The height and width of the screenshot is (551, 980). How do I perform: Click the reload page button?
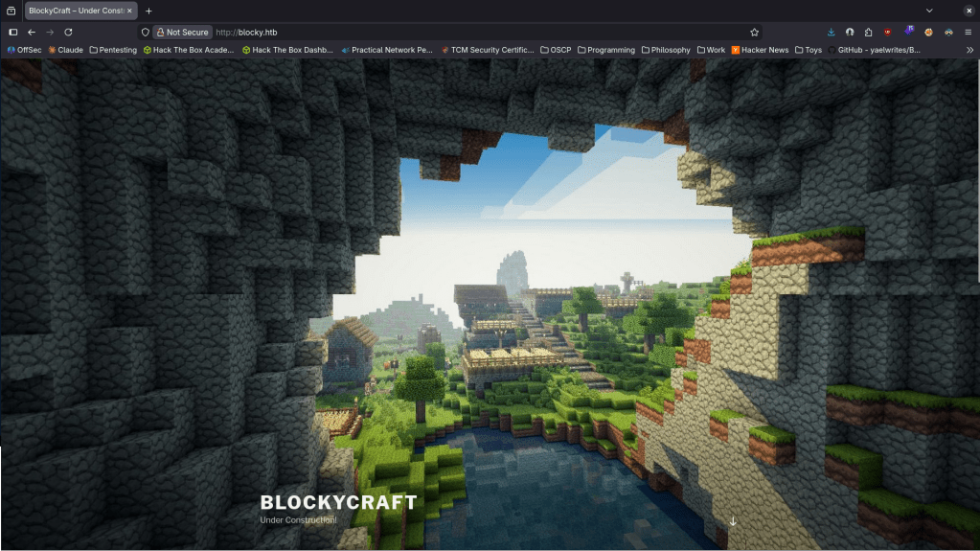(68, 32)
